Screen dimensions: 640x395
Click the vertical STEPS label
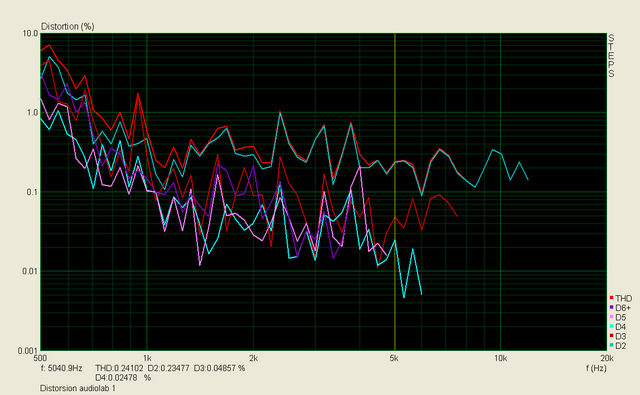(x=611, y=56)
